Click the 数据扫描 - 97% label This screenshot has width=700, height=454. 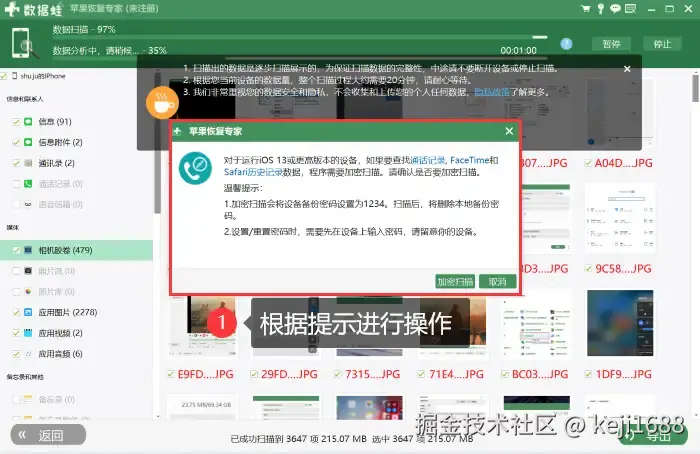click(x=84, y=29)
